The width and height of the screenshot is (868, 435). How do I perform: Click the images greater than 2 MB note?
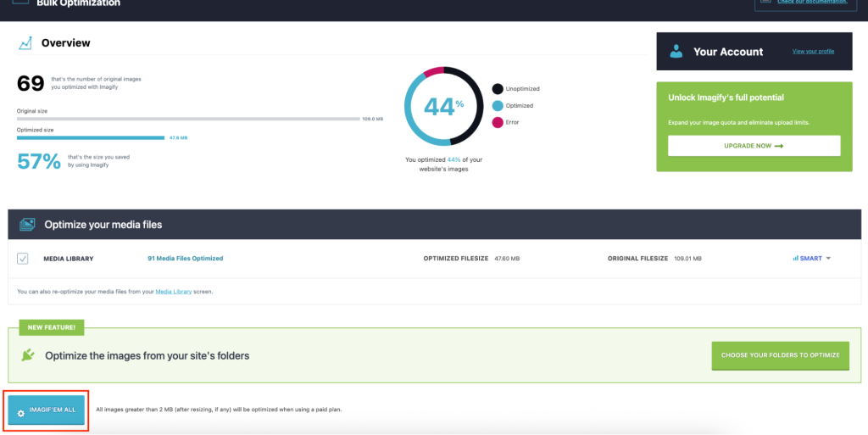219,410
